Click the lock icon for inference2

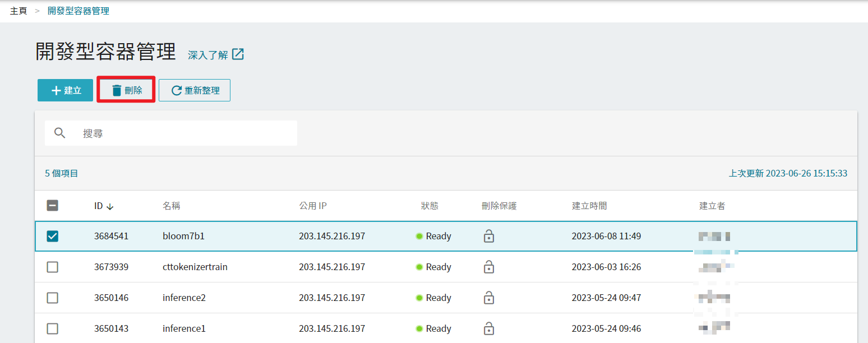[489, 298]
